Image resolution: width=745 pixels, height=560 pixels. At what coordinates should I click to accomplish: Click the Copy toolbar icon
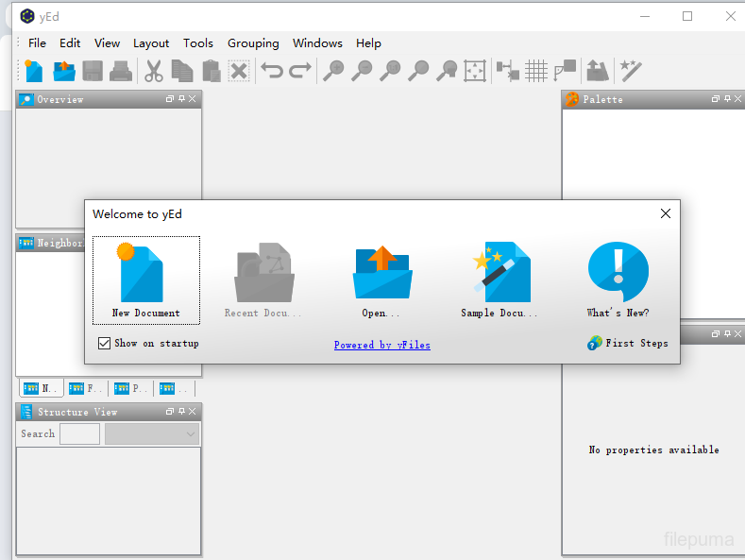(182, 71)
